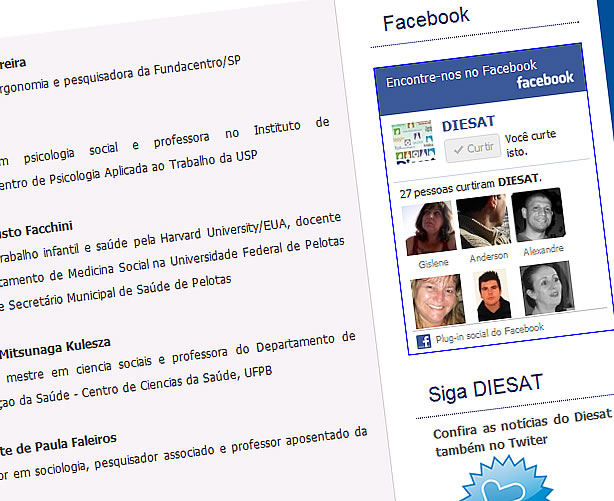Open Alexandre's profile photo

pos(538,215)
